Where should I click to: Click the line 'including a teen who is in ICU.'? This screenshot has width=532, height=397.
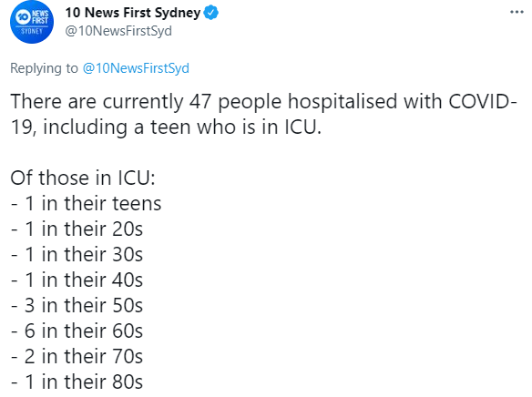click(182, 127)
